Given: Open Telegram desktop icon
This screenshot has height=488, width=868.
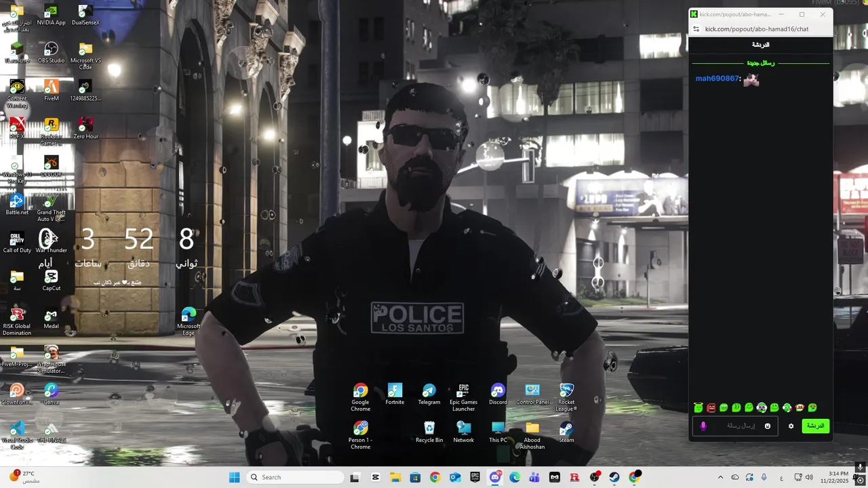Looking at the screenshot, I should [429, 394].
